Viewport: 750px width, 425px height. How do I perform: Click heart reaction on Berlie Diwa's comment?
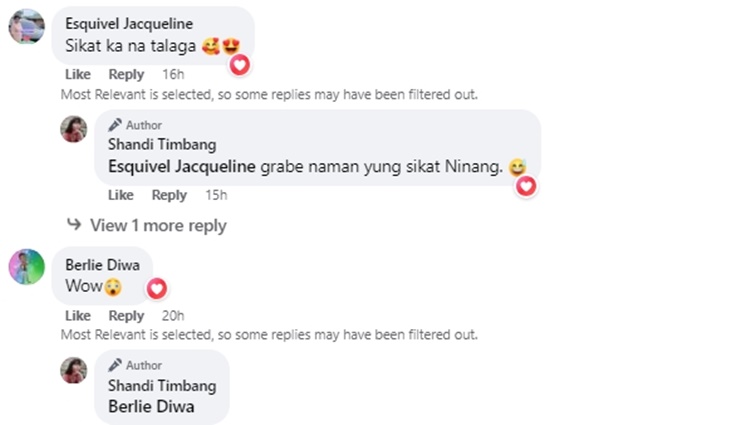coord(157,289)
